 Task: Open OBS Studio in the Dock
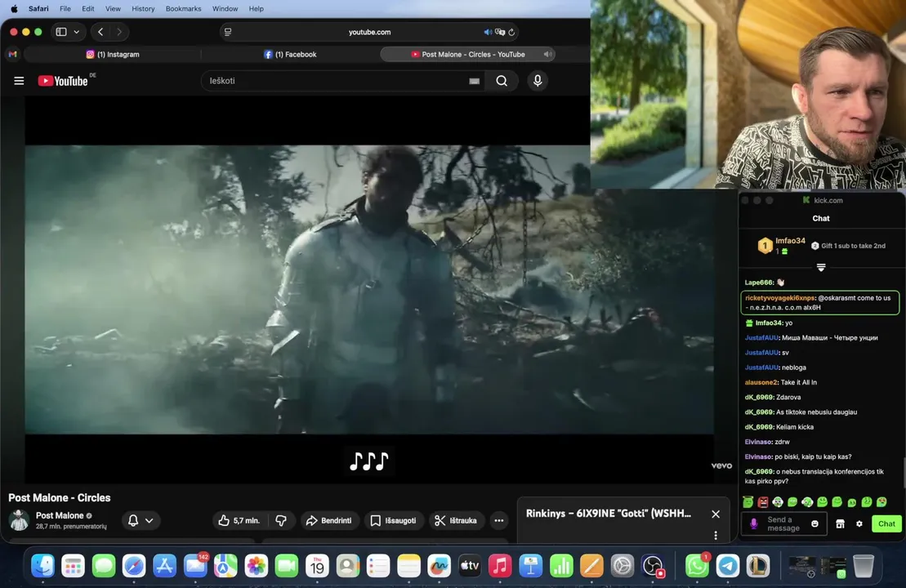[653, 566]
